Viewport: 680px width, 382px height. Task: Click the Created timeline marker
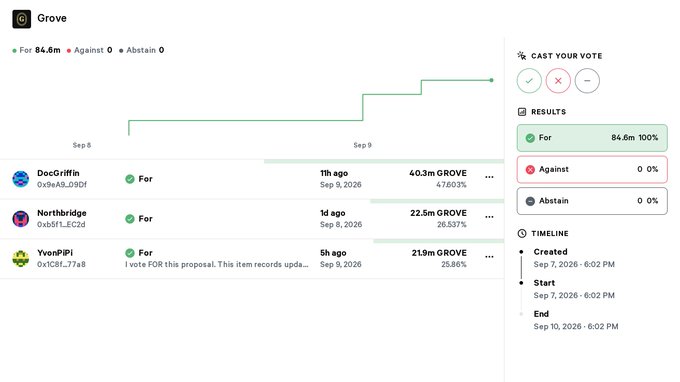click(x=521, y=251)
